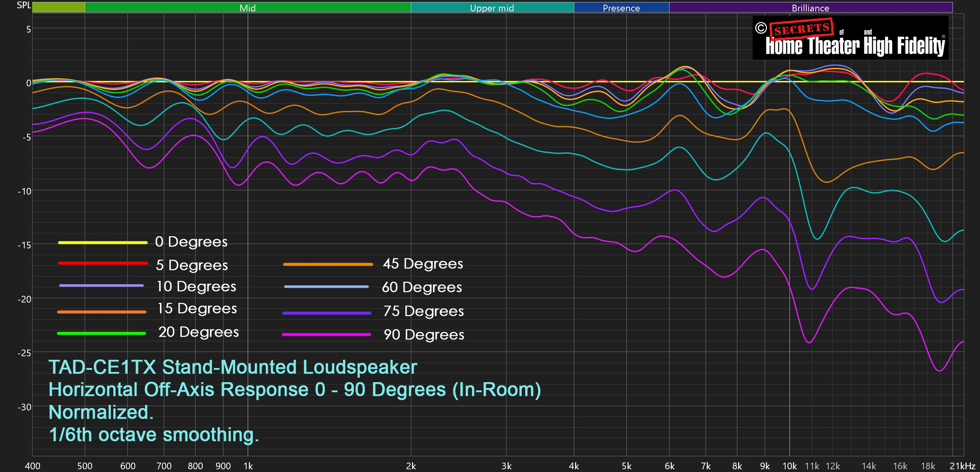This screenshot has height=472, width=980.
Task: Click the -20 SPL axis value
Action: pyautogui.click(x=24, y=299)
